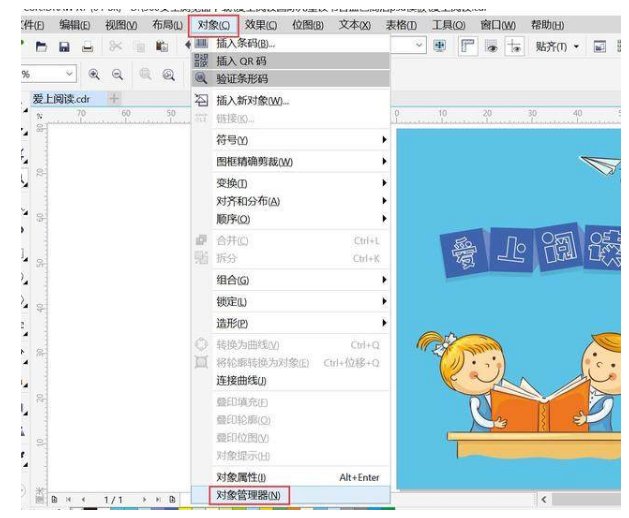The width and height of the screenshot is (629, 518).
Task: Expand the 造形(P) submenu
Action: pyautogui.click(x=291, y=323)
